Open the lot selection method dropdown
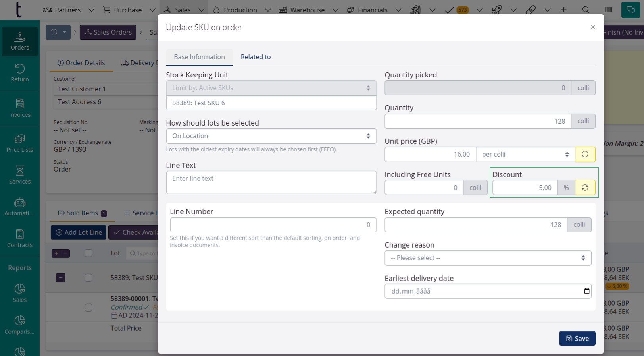 (x=271, y=136)
